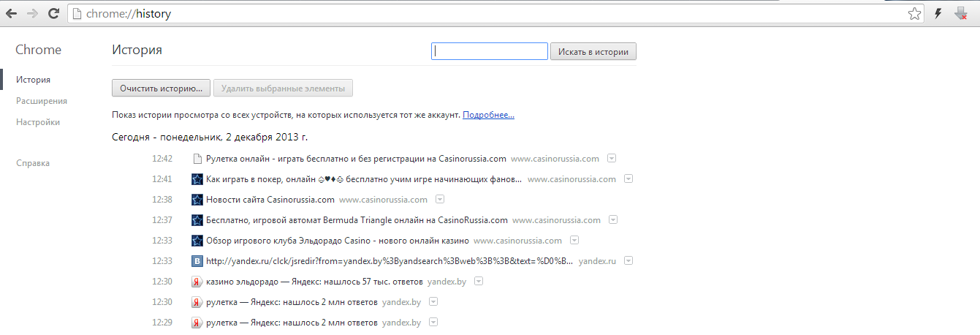Screen dimensions: 980x335
Task: Click Удалить выбранные элементы button
Action: [x=283, y=88]
